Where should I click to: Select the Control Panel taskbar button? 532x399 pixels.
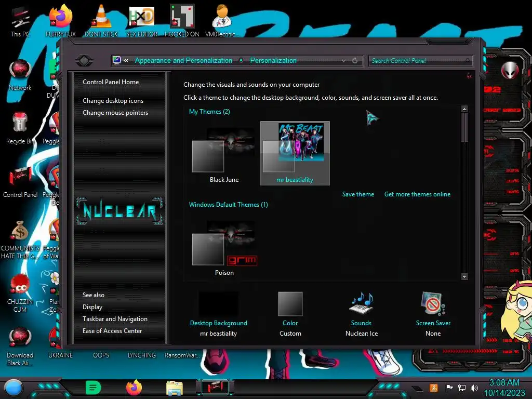(215, 388)
